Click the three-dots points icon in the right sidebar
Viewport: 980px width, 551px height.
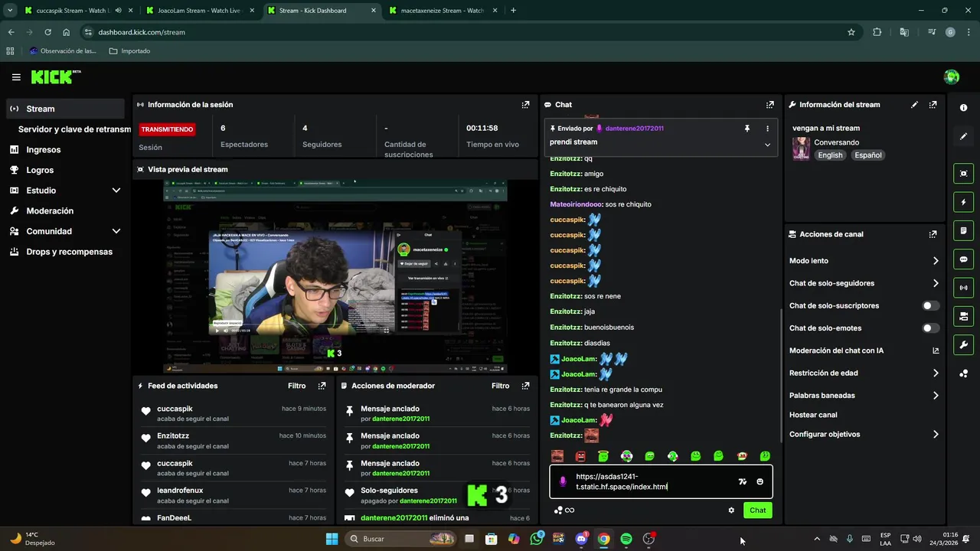[x=963, y=373]
